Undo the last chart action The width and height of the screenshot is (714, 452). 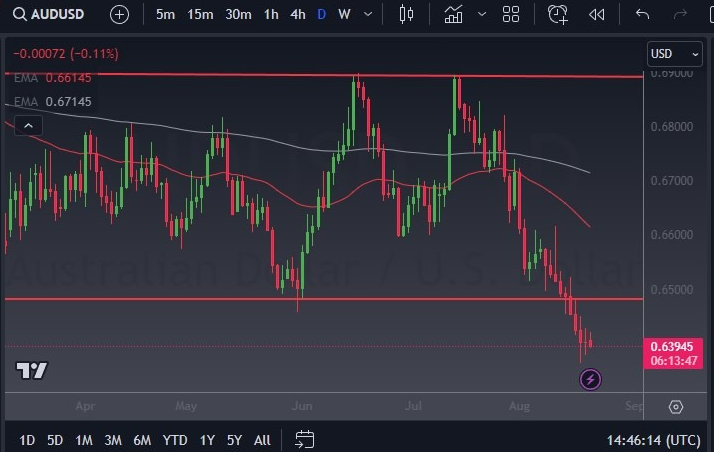642,15
